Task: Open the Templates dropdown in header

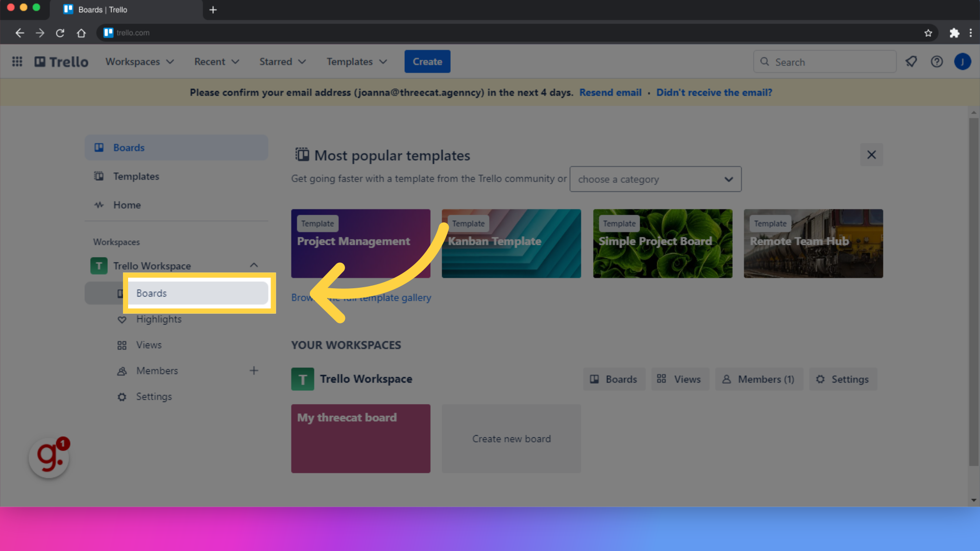Action: pos(357,62)
